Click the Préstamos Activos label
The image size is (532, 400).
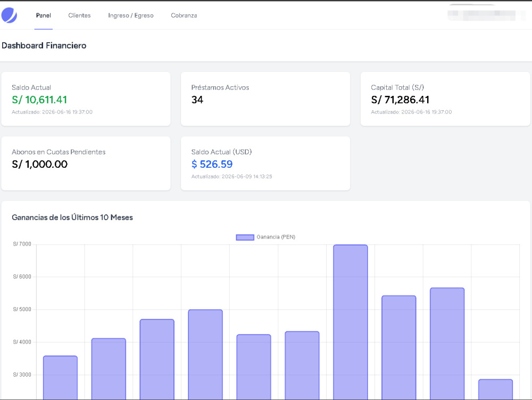click(220, 87)
